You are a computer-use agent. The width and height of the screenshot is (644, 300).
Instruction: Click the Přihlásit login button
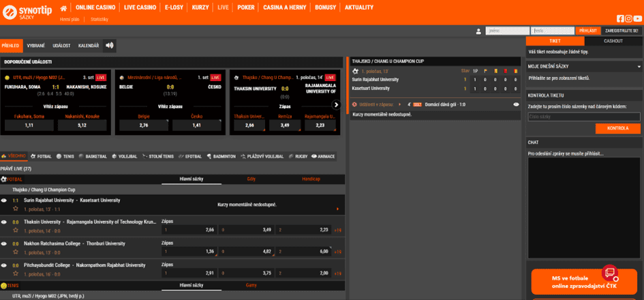[588, 31]
